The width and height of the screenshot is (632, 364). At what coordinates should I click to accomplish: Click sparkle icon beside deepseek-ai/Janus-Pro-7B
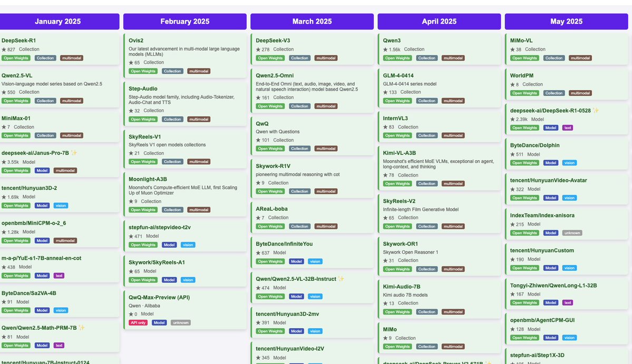(74, 153)
